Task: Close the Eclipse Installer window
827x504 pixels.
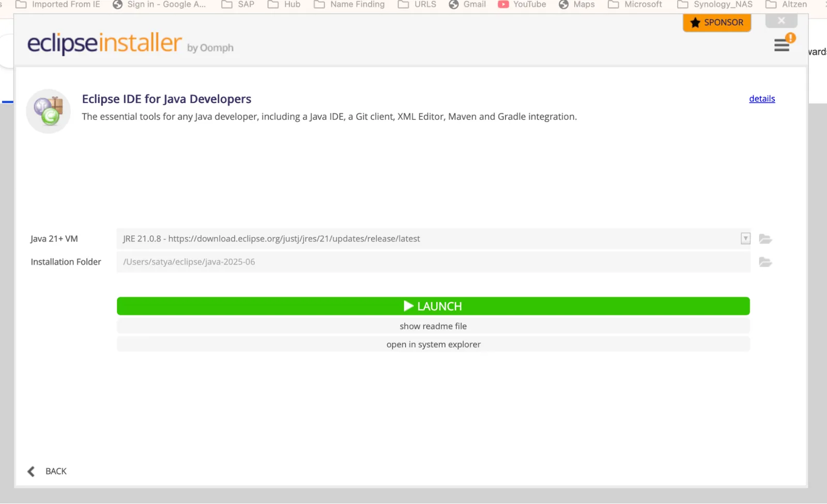Action: [x=782, y=21]
